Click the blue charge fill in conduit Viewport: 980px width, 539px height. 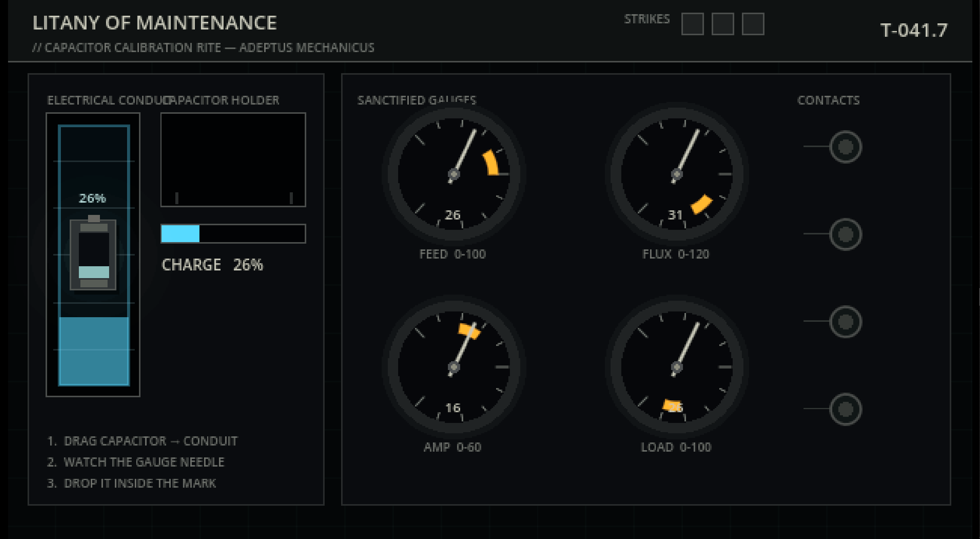pyautogui.click(x=94, y=351)
